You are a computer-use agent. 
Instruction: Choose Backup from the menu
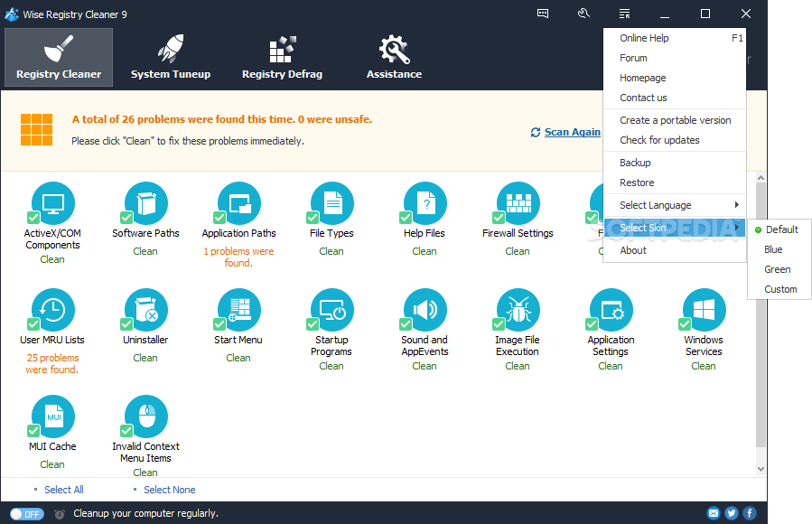click(x=675, y=163)
